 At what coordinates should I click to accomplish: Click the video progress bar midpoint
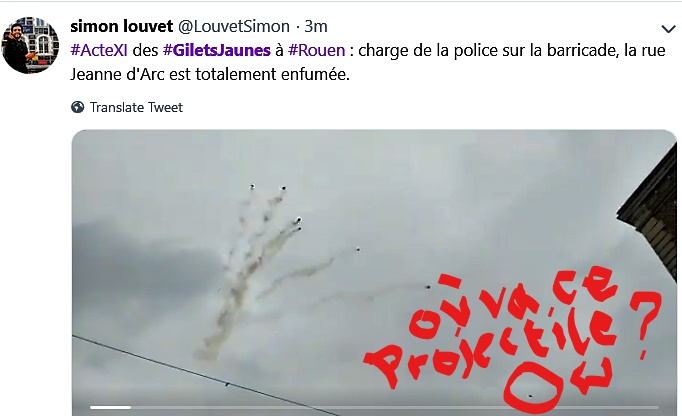pyautogui.click(x=374, y=408)
